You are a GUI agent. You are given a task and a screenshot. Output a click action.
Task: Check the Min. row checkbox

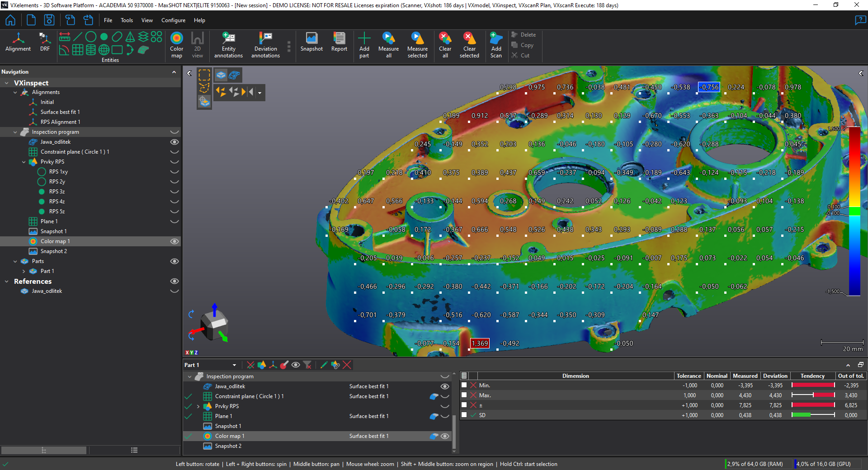click(x=464, y=385)
